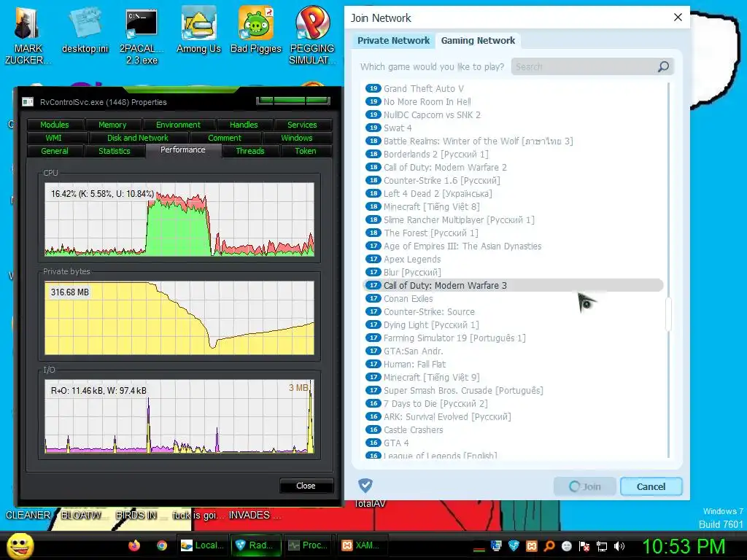The height and width of the screenshot is (560, 747).
Task: Open the Environment tab
Action: (x=178, y=125)
